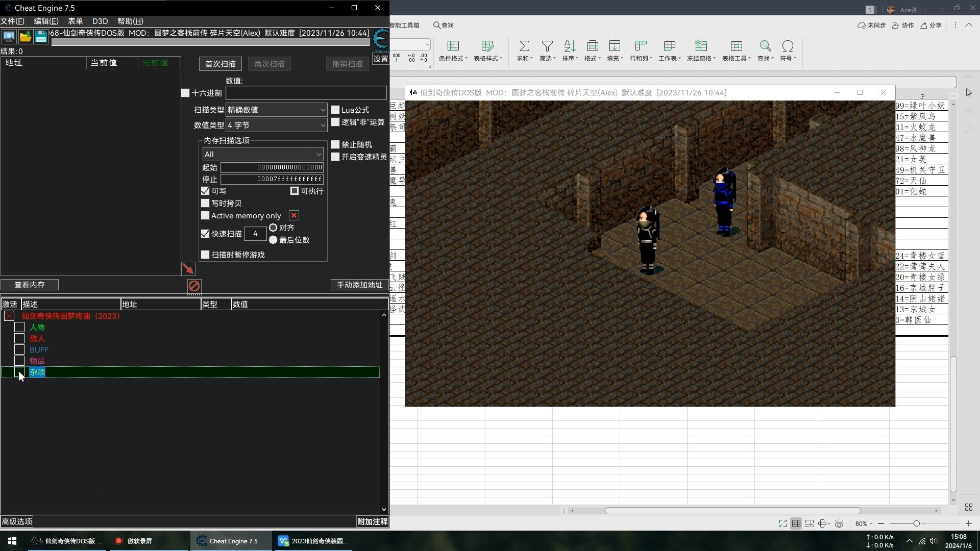The height and width of the screenshot is (551, 980).
Task: Click the spreadsheet horizontal scrollbar
Action: click(x=733, y=511)
